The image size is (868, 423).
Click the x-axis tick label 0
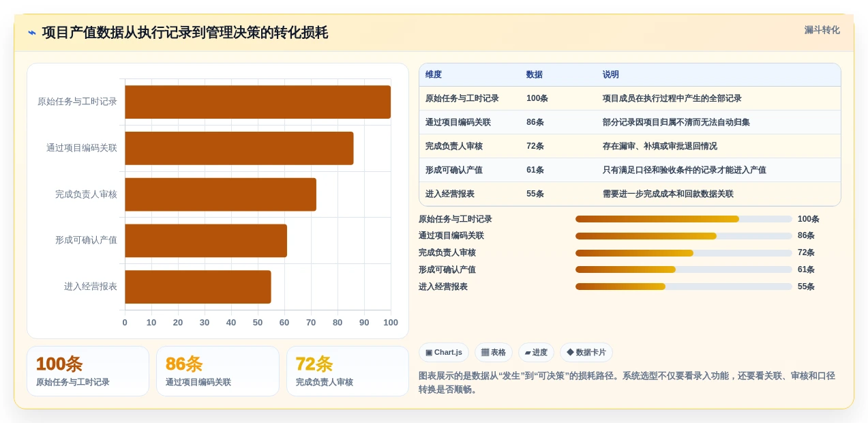click(x=125, y=323)
